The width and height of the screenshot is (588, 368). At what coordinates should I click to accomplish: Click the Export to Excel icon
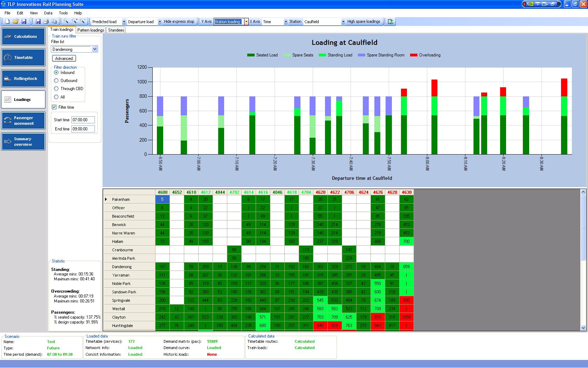tap(391, 22)
